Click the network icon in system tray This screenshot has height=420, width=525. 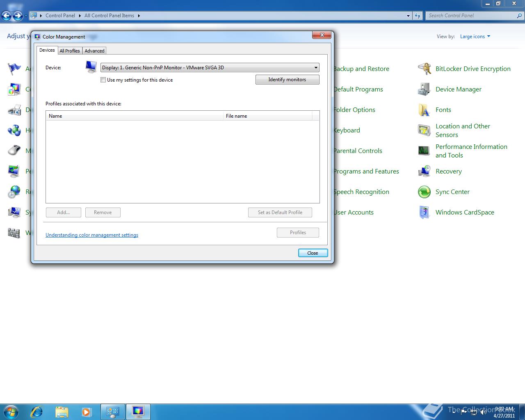point(474,412)
